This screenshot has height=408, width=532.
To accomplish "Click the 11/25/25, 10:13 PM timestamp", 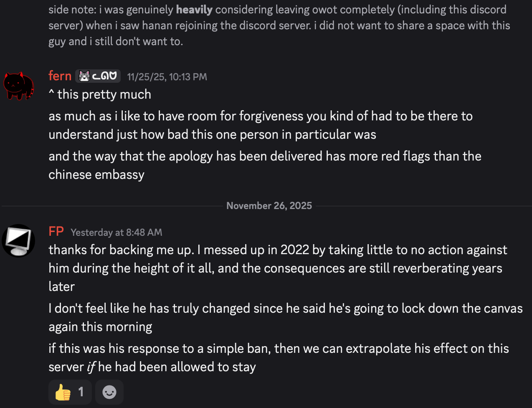I will (167, 77).
